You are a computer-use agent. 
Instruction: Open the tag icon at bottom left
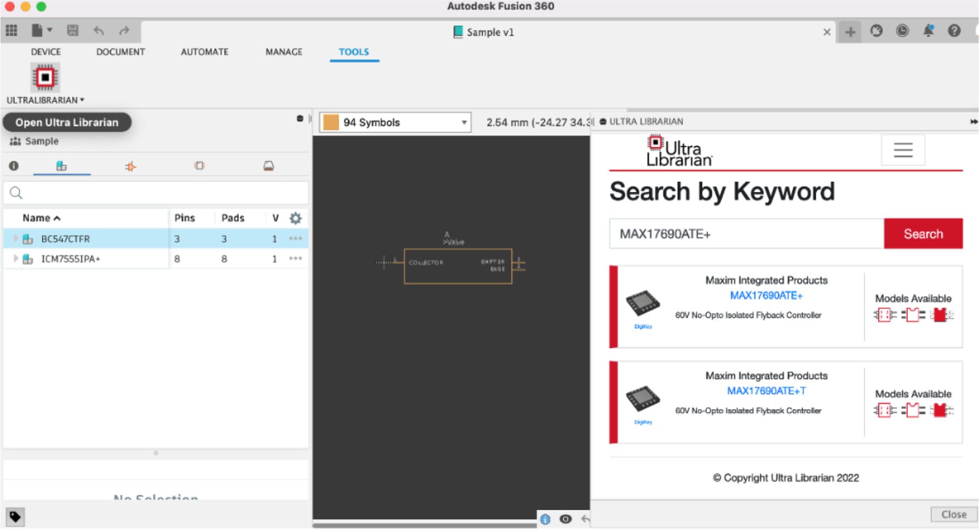(x=15, y=517)
